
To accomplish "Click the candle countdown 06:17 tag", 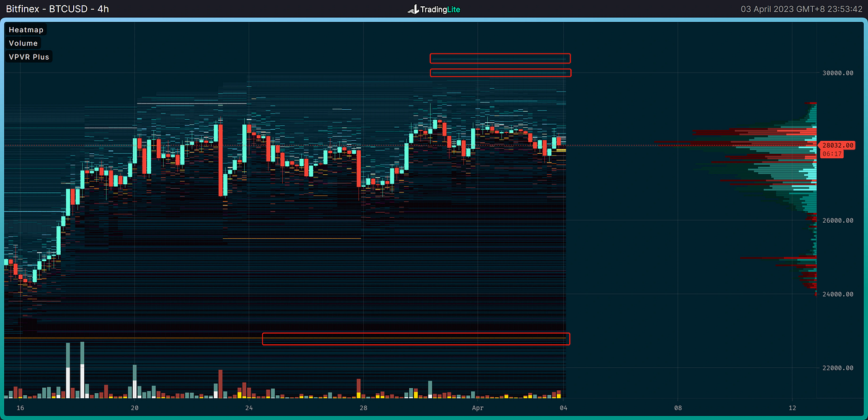I will tap(831, 153).
